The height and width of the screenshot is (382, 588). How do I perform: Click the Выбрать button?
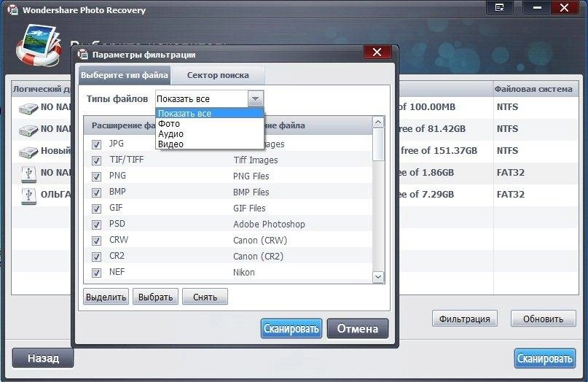tap(155, 297)
